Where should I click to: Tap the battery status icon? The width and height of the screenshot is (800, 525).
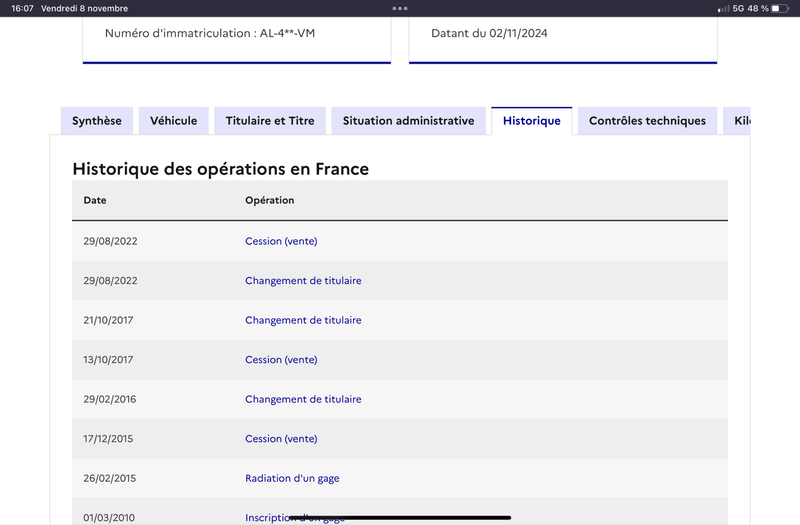tap(780, 8)
